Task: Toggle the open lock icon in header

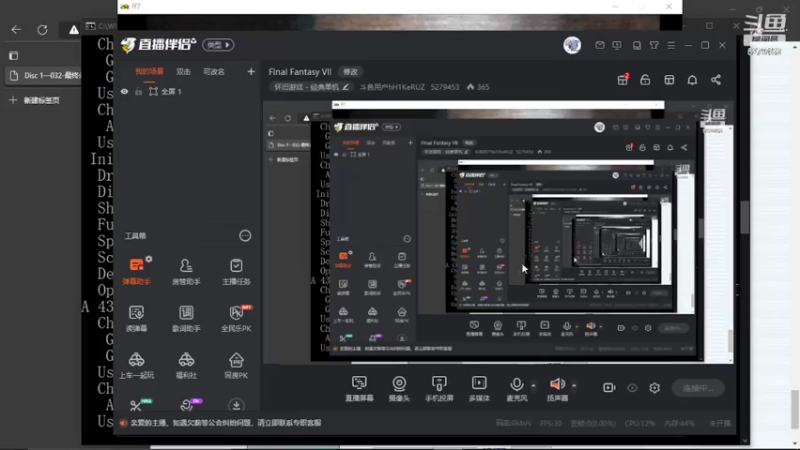Action: 645,80
